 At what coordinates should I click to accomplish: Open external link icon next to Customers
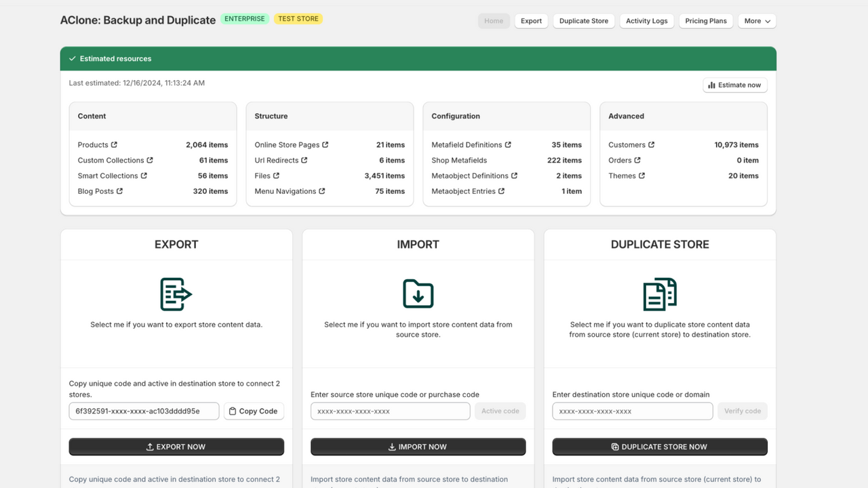pos(651,144)
